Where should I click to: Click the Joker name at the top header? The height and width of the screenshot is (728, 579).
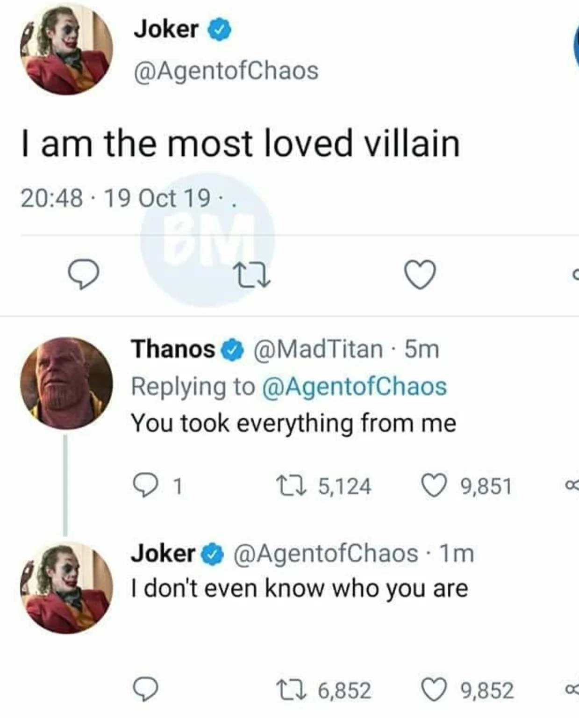click(x=166, y=29)
